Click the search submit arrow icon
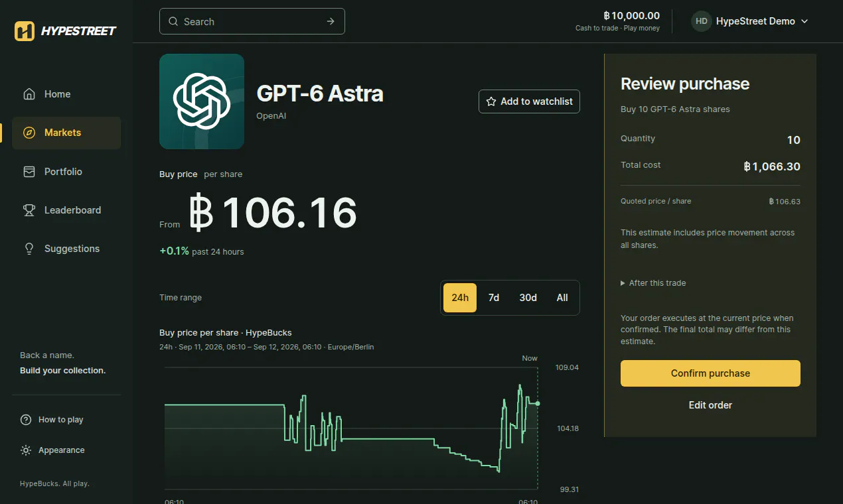The width and height of the screenshot is (843, 504). pos(331,21)
